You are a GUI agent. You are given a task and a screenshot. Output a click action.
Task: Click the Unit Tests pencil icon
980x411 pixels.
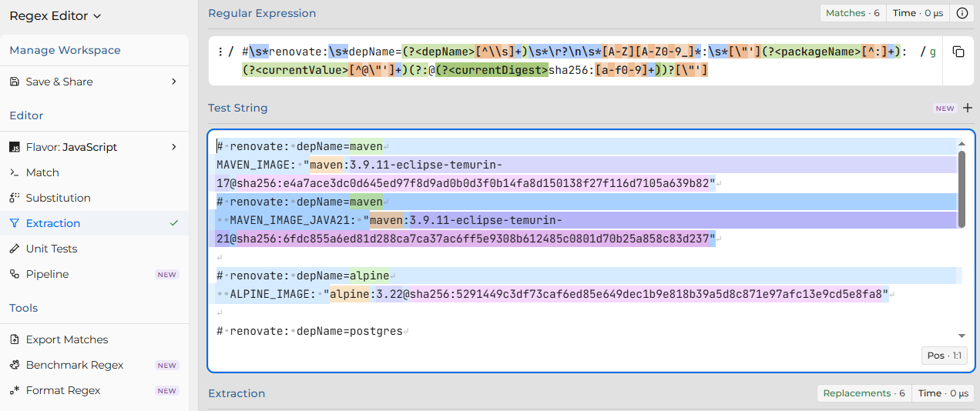[x=15, y=249]
